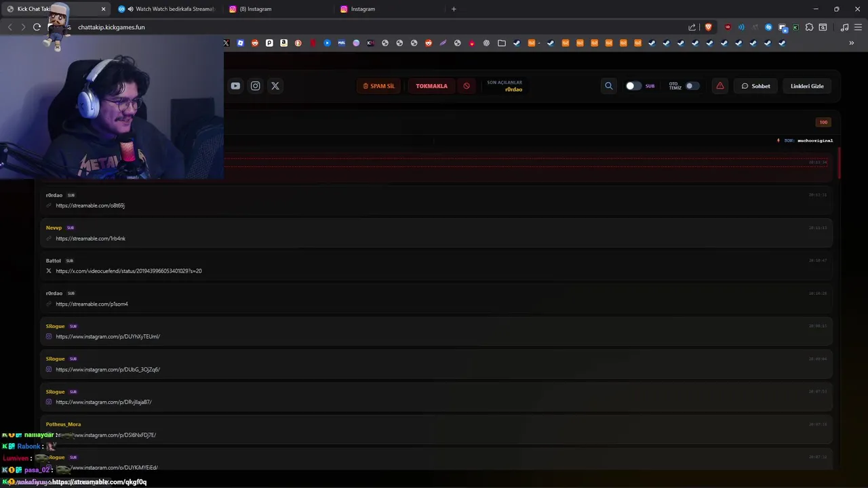Click the blue sound-waves extension icon
The width and height of the screenshot is (868, 488).
741,27
